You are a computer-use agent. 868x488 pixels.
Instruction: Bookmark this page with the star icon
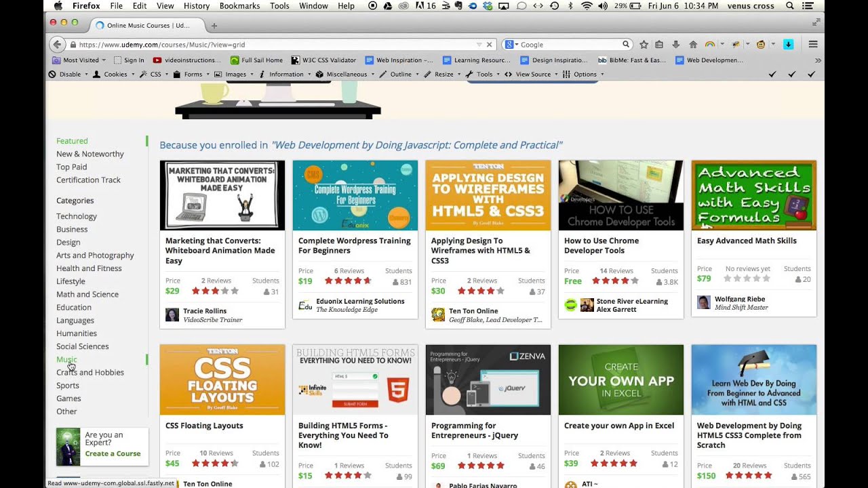click(644, 44)
